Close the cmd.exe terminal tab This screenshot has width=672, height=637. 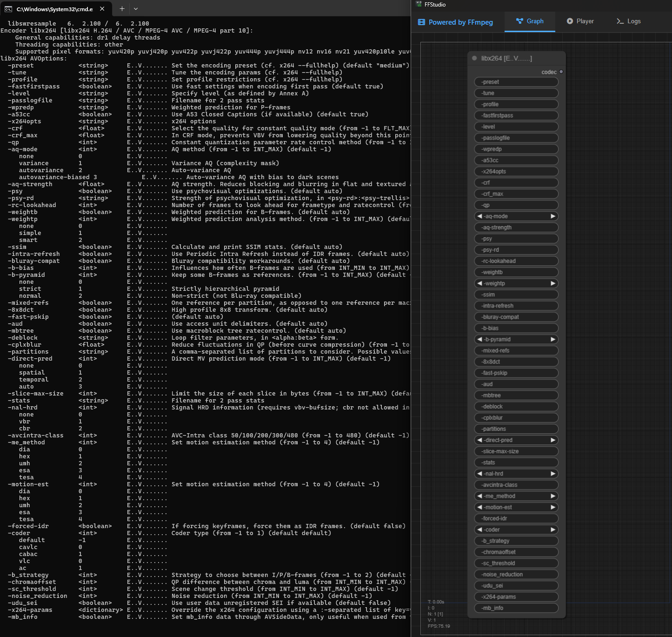(x=102, y=9)
